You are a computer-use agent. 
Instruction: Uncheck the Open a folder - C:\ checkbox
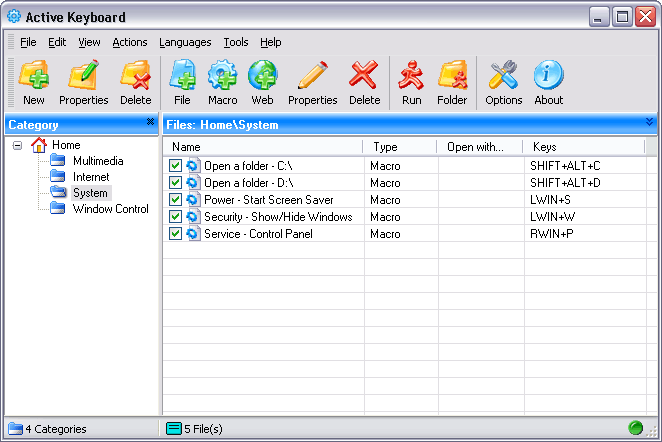pyautogui.click(x=175, y=165)
